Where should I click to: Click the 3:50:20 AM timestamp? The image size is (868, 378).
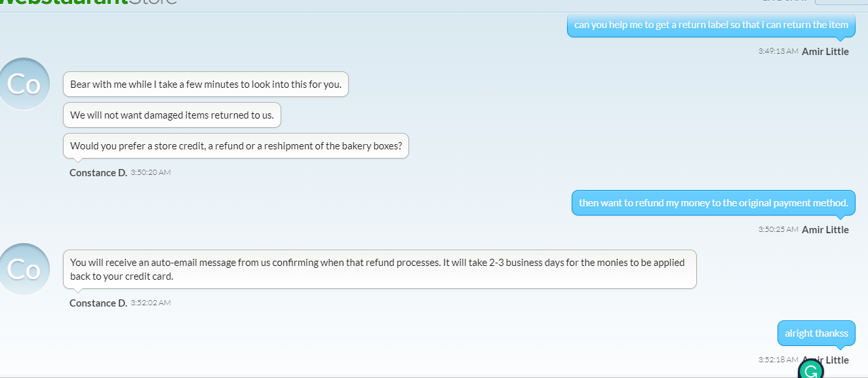(x=151, y=172)
